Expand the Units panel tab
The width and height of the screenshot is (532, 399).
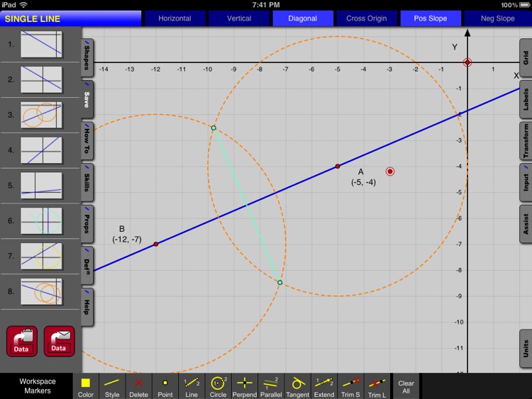click(526, 349)
